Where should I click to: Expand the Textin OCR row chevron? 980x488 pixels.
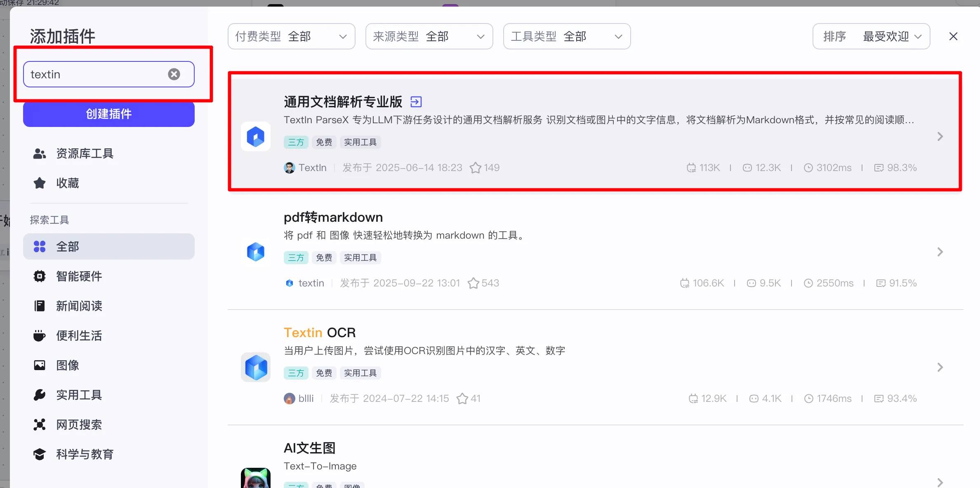[x=940, y=367]
